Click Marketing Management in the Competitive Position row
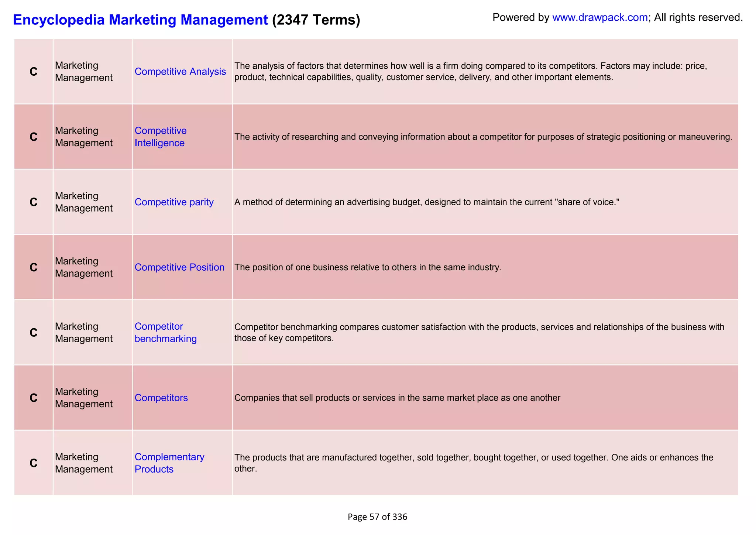 pyautogui.click(x=84, y=267)
